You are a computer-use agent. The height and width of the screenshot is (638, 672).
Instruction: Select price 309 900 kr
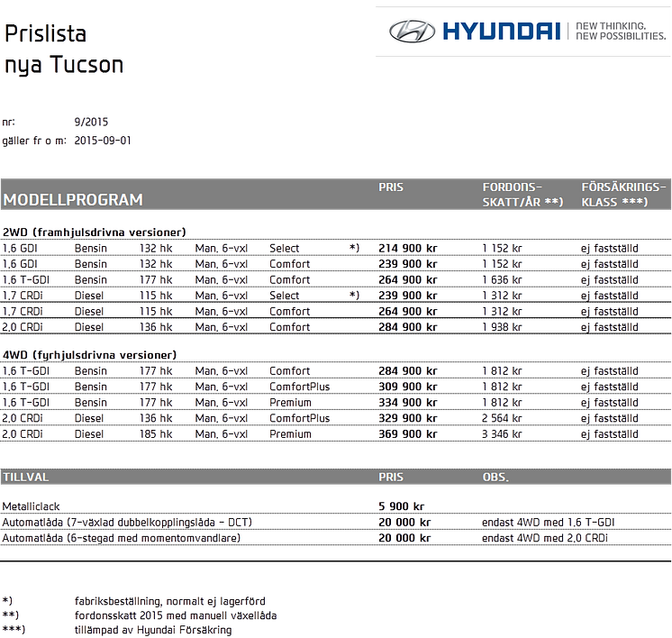pyautogui.click(x=407, y=387)
